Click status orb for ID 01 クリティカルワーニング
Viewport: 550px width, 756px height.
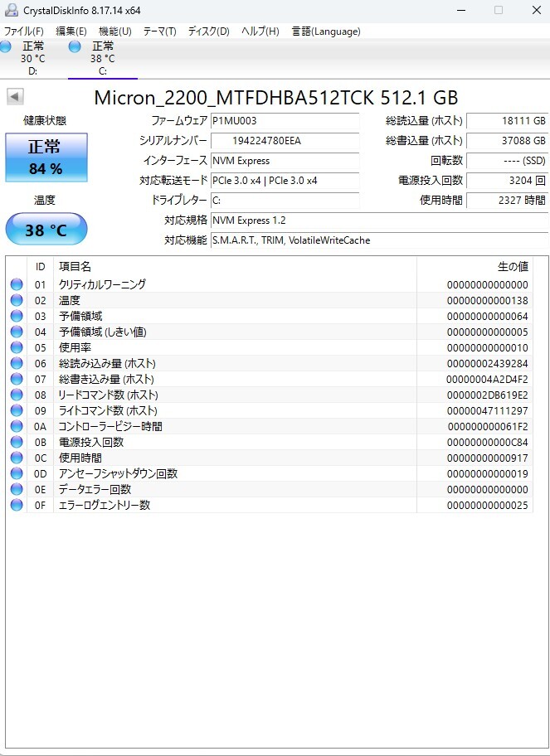tap(17, 284)
